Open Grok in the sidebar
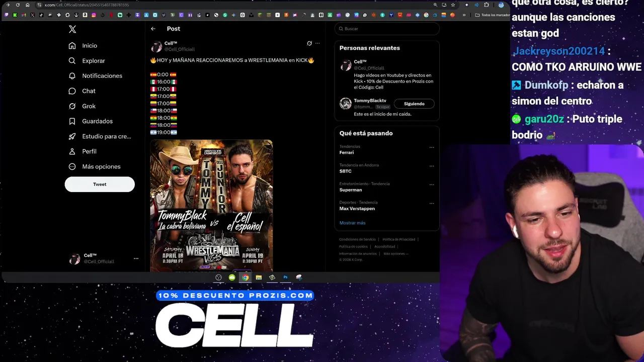Viewport: 644px width, 362px height. (x=82, y=106)
